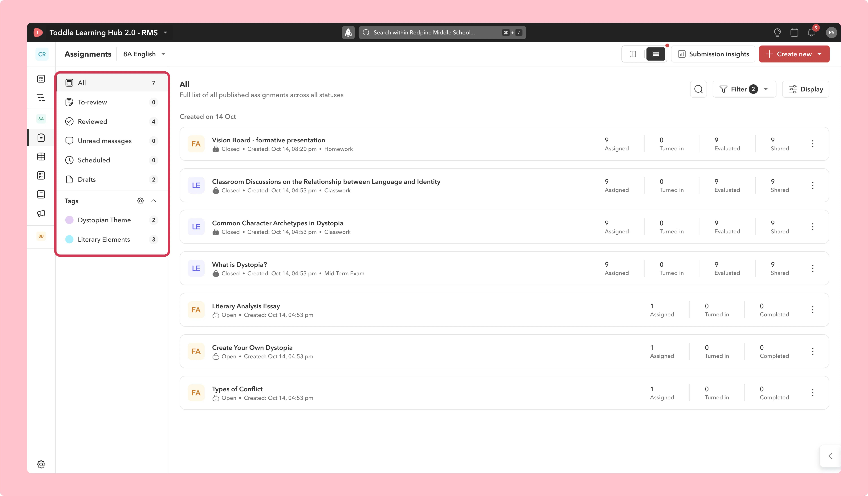Screen dimensions: 868x496
Task: Click the lightbulb help icon
Action: tap(777, 32)
